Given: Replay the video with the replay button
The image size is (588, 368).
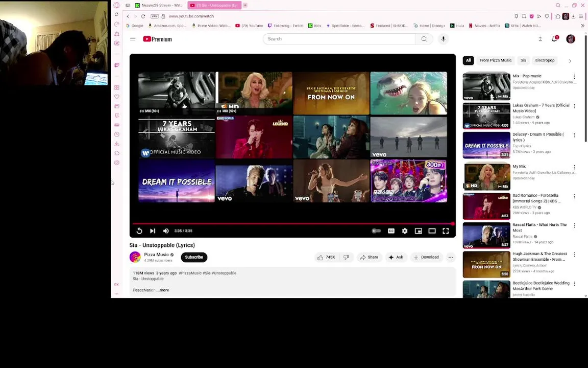Looking at the screenshot, I should click(x=139, y=231).
